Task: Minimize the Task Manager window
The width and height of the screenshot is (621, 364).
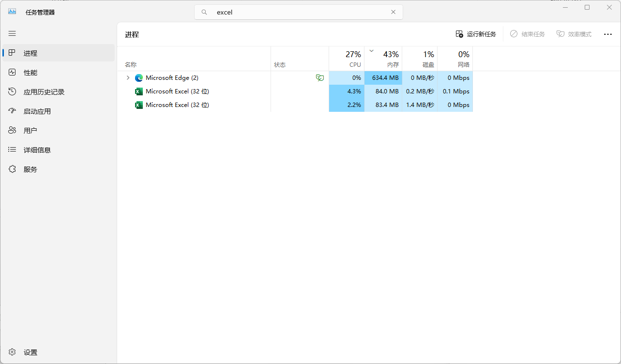Action: (565, 7)
